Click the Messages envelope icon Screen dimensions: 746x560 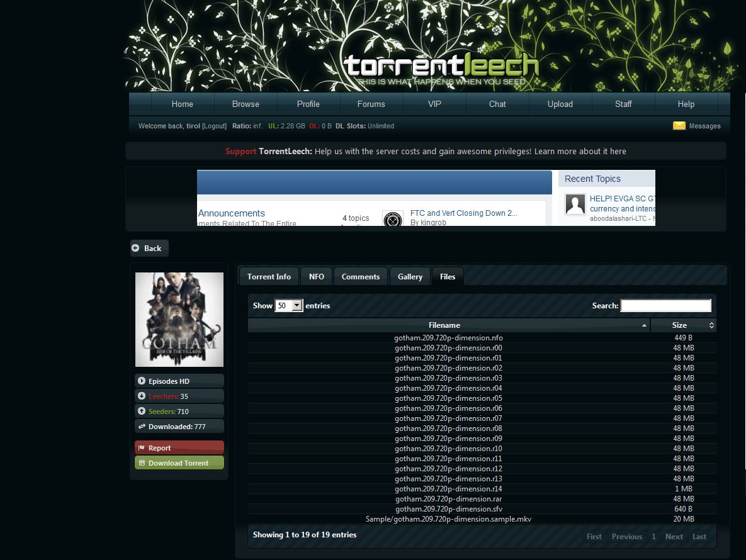point(679,125)
